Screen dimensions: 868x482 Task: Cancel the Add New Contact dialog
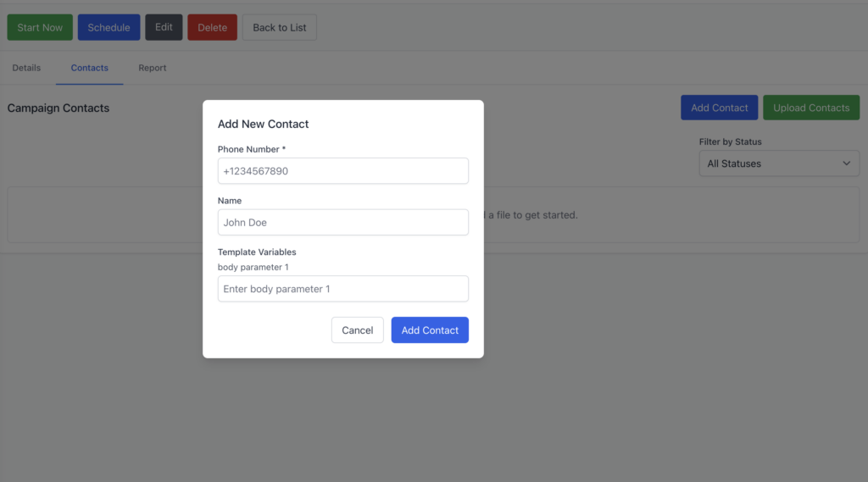pos(357,330)
